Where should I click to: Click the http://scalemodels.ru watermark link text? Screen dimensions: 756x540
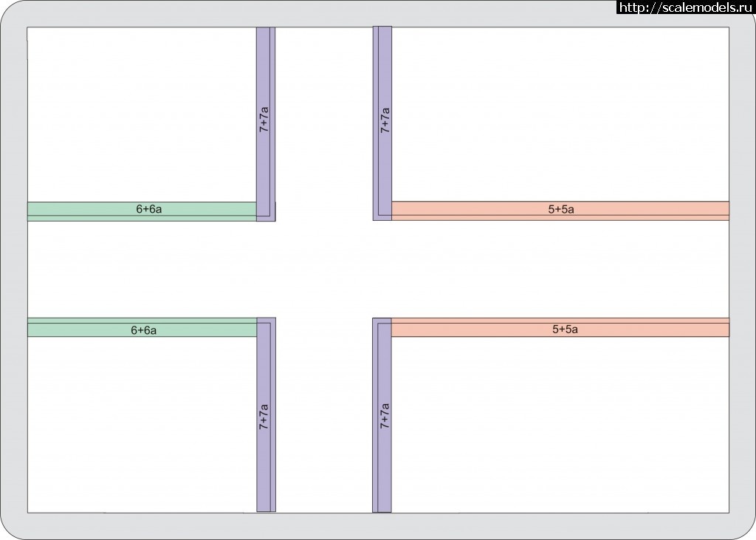point(686,7)
